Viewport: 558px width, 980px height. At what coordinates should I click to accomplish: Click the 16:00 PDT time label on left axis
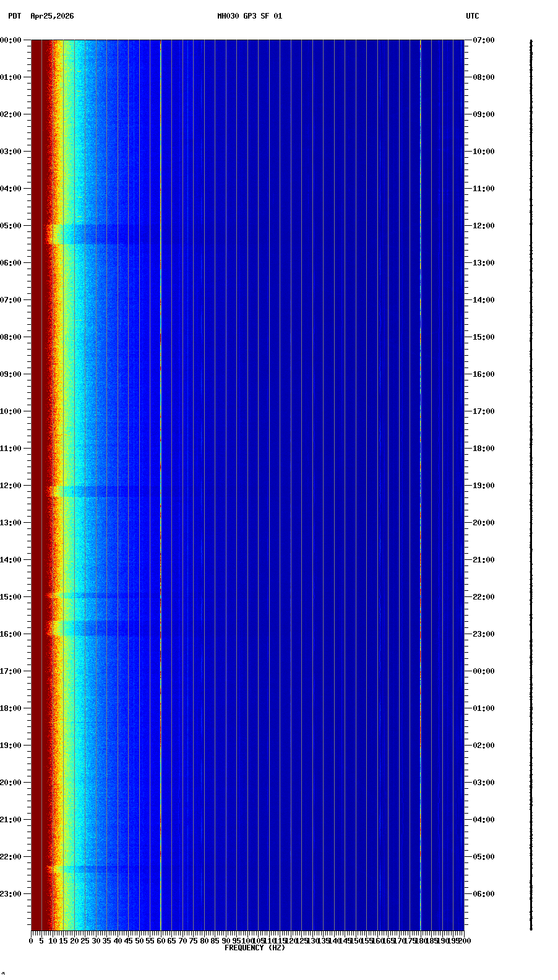pos(11,634)
